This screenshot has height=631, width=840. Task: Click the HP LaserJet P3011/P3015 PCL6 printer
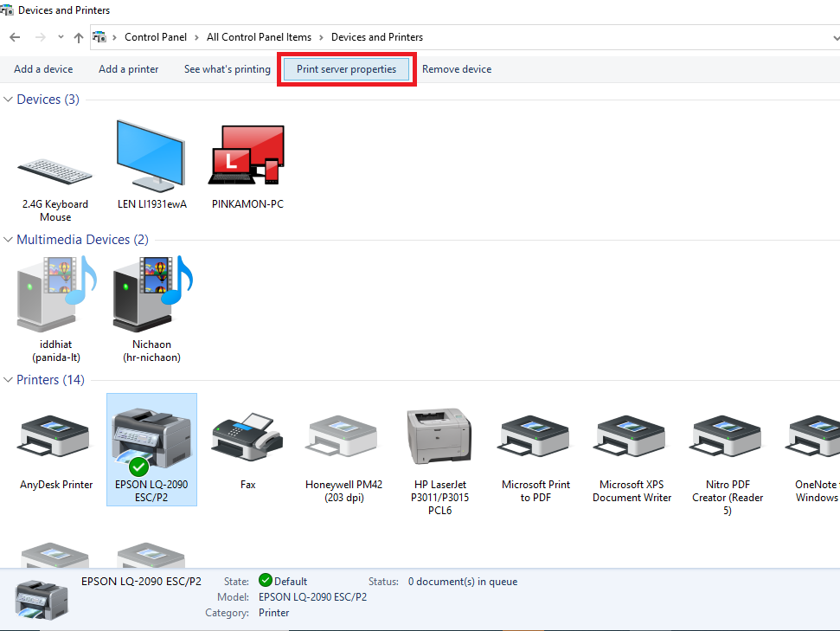[x=439, y=437]
